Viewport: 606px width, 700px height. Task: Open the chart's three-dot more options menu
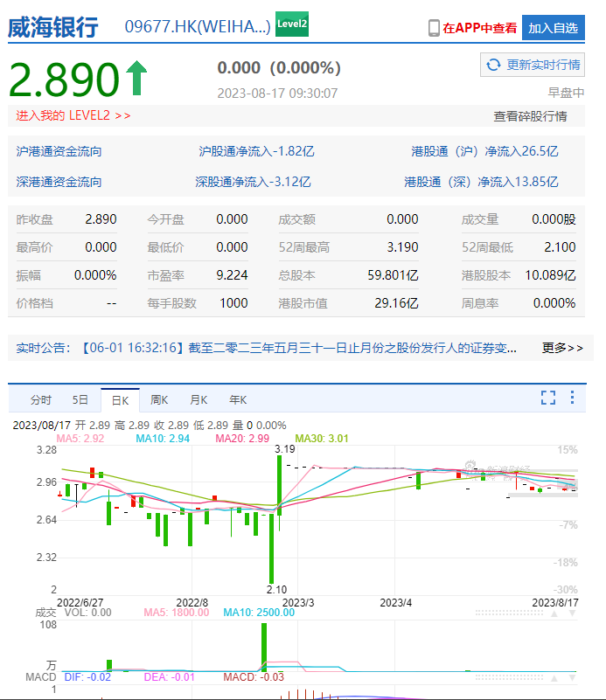572,397
